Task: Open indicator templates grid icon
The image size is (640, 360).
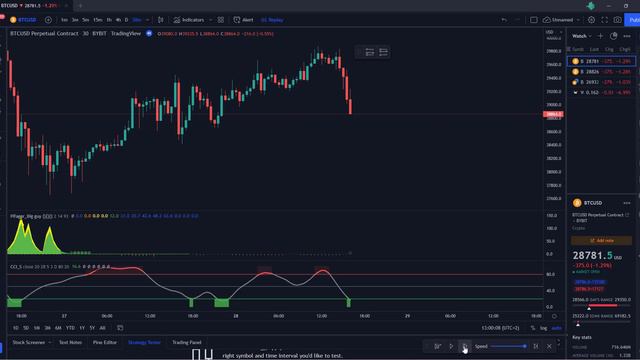Action: pos(221,20)
